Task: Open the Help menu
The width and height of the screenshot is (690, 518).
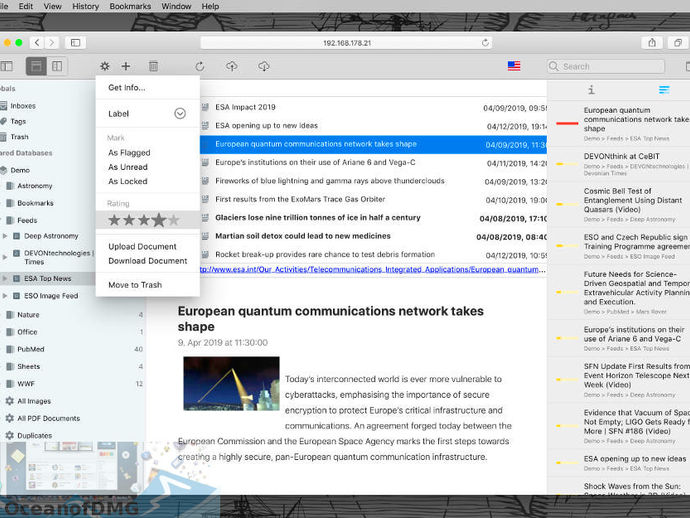Action: click(x=210, y=6)
